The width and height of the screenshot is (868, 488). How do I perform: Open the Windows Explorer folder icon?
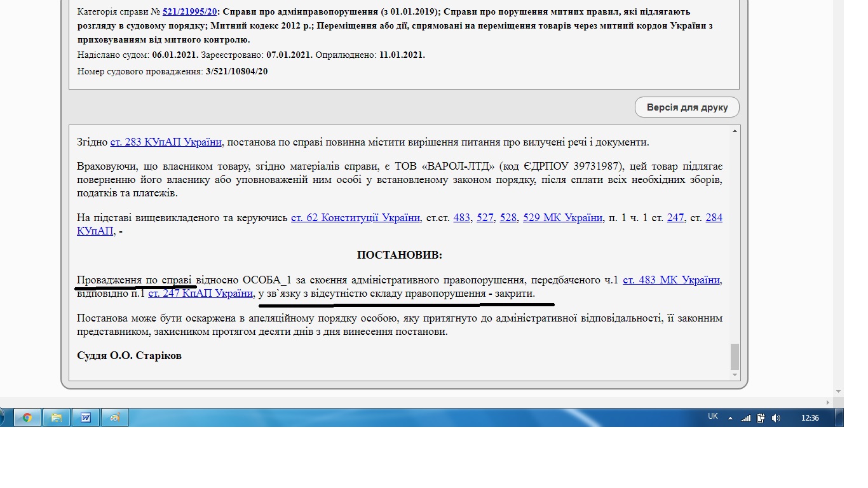(57, 417)
